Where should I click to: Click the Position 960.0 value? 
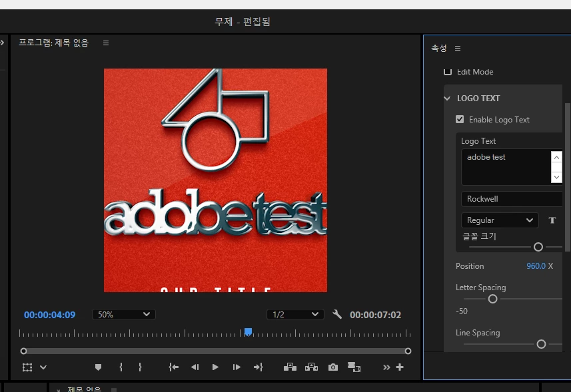pyautogui.click(x=536, y=266)
